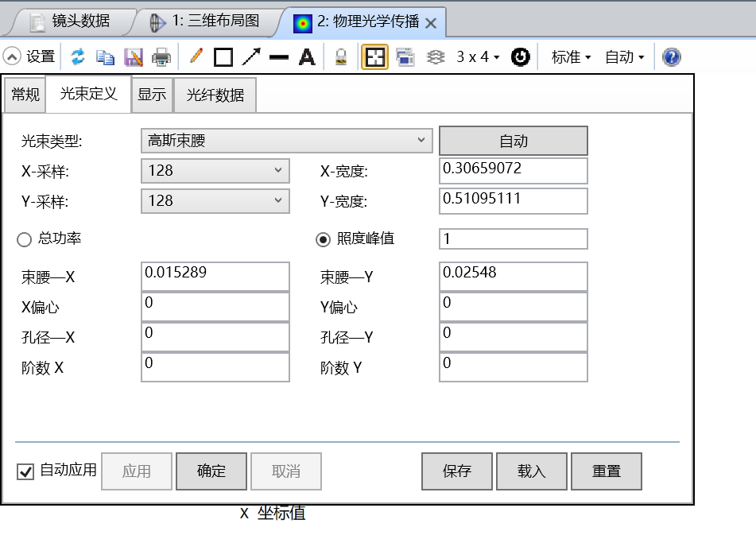Image resolution: width=756 pixels, height=535 pixels.
Task: Open the 标准 dropdown menu
Action: click(x=571, y=57)
